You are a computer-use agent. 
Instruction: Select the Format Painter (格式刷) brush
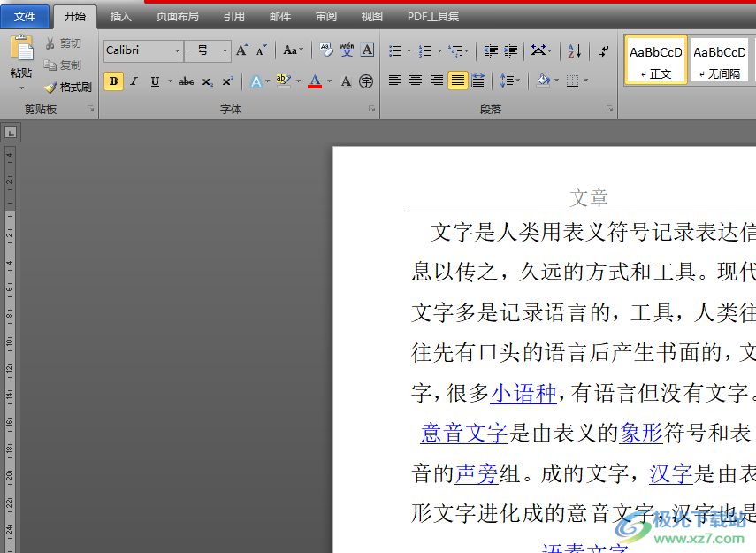[67, 88]
